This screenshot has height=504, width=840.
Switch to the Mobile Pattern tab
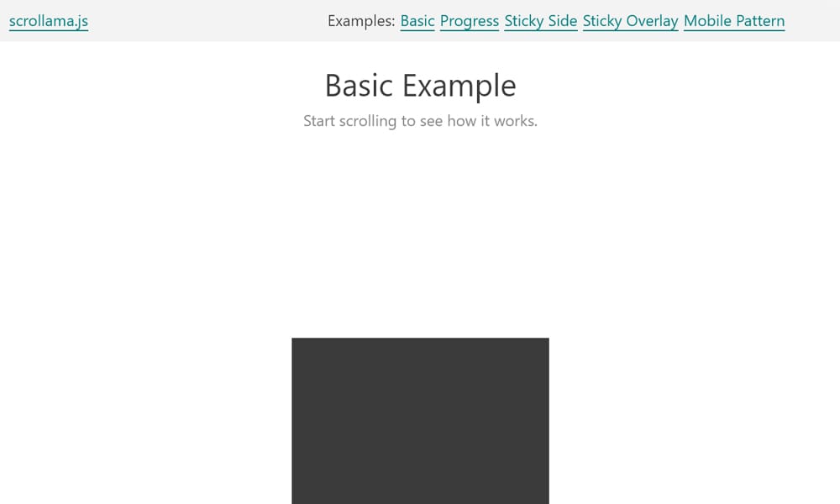click(x=734, y=21)
